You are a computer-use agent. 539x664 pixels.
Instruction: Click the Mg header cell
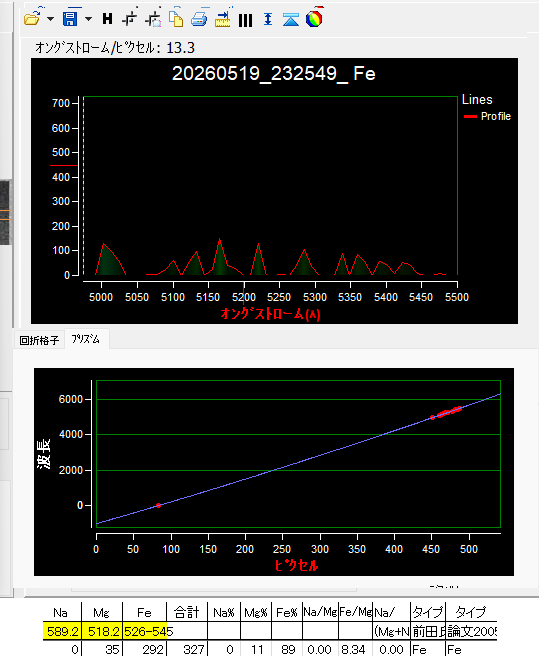tap(102, 612)
